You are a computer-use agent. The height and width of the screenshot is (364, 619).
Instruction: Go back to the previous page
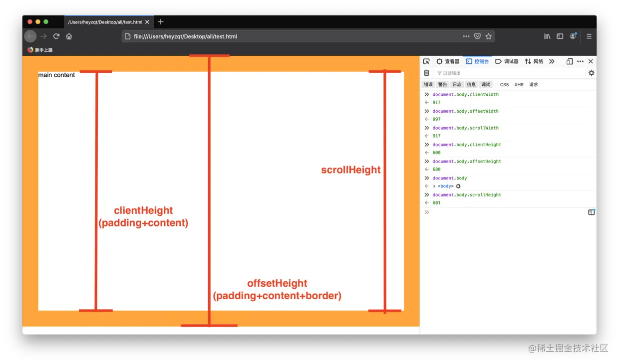30,36
